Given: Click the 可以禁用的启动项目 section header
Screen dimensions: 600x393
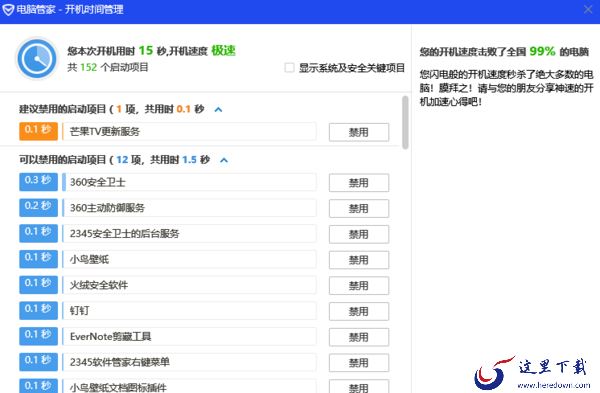Looking at the screenshot, I should (115, 160).
